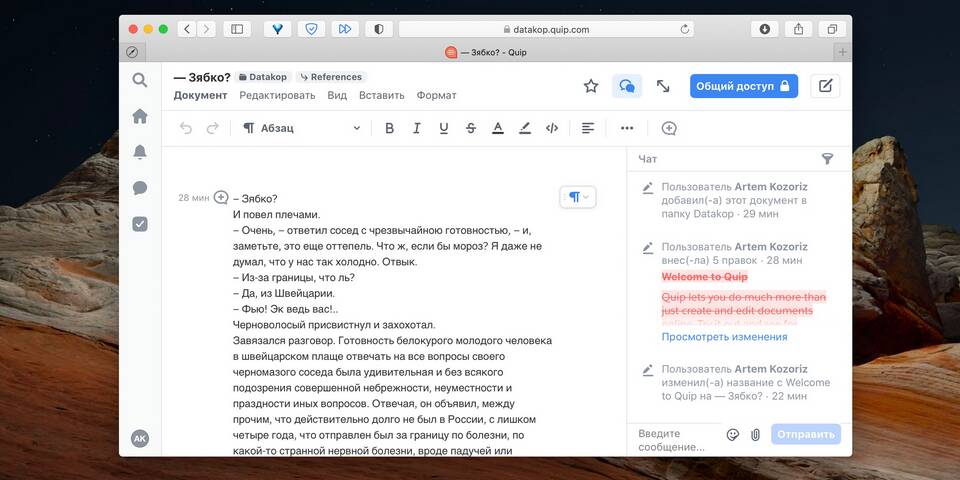This screenshot has height=480, width=960.
Task: Click the pinned compass tab
Action: (132, 52)
